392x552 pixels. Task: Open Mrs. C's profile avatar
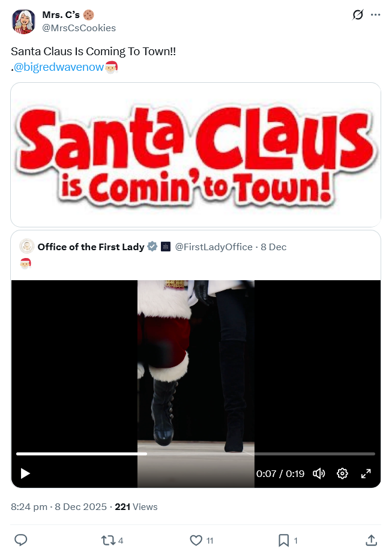point(23,22)
